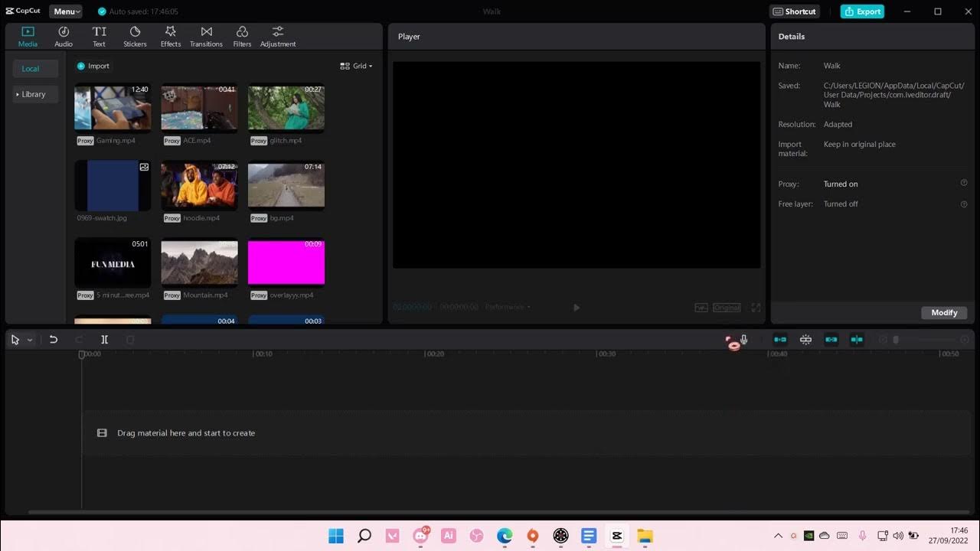Select the Gaming.mp4 thumbnail
Viewport: 980px width, 551px height.
[x=113, y=108]
